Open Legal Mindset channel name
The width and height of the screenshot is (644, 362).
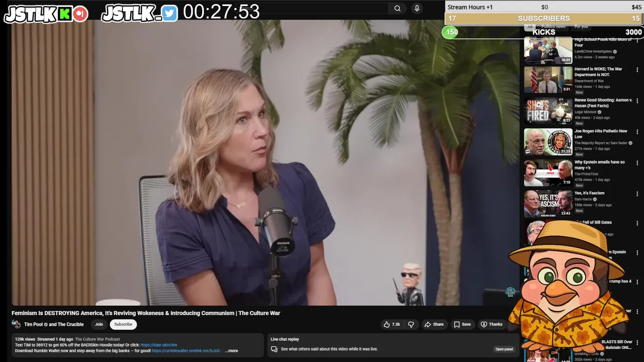[586, 112]
